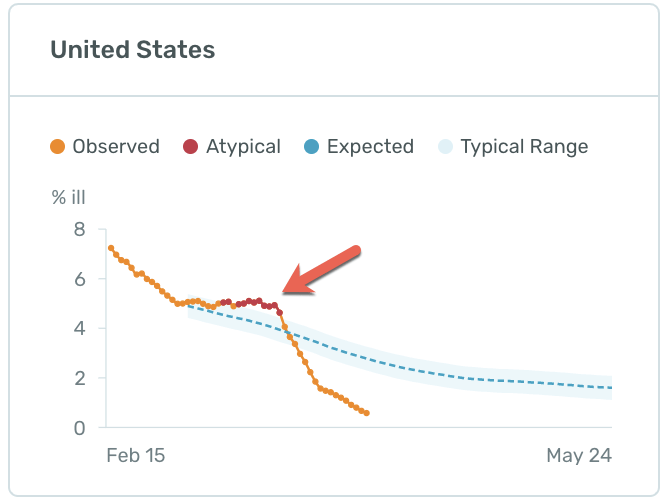Screen dimensions: 667x503
Task: Click the dashed Expected line's right end
Action: [609, 388]
